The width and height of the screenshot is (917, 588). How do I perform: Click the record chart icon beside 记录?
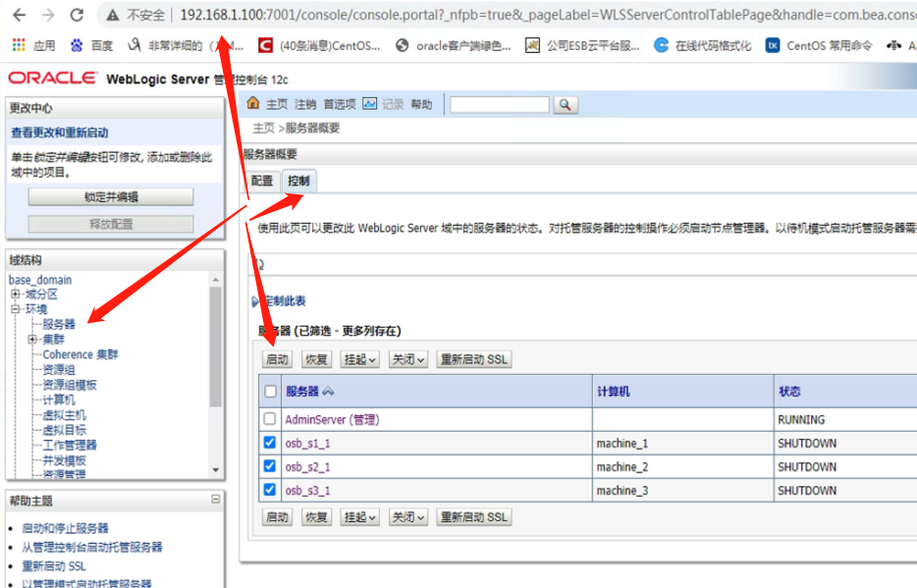(369, 103)
